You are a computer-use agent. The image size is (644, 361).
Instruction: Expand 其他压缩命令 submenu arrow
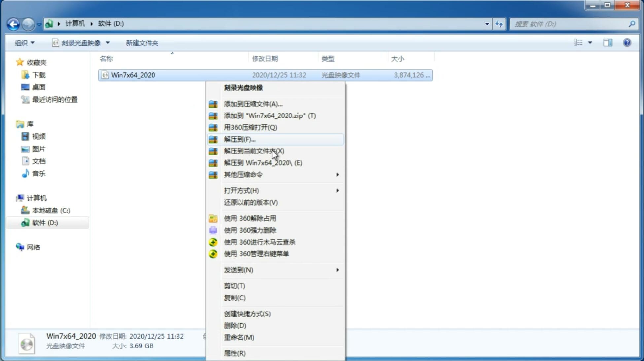(337, 174)
